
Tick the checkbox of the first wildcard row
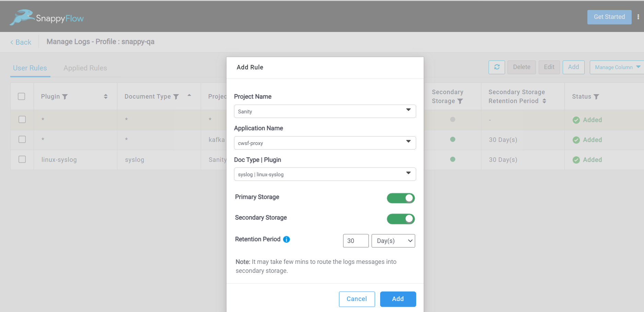[x=22, y=120]
